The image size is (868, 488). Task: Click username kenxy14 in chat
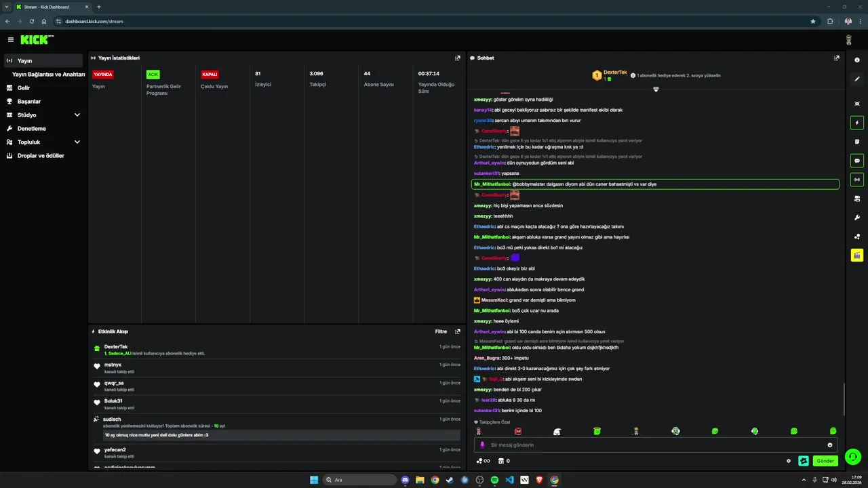click(484, 110)
